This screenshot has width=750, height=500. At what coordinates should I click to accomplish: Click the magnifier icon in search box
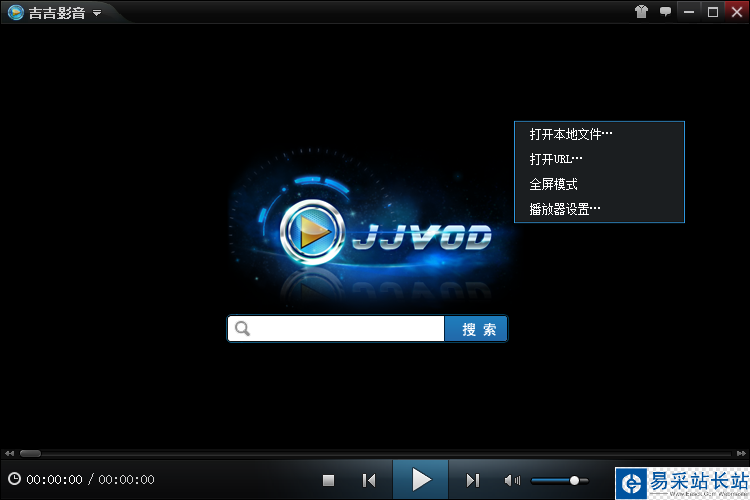tap(243, 329)
